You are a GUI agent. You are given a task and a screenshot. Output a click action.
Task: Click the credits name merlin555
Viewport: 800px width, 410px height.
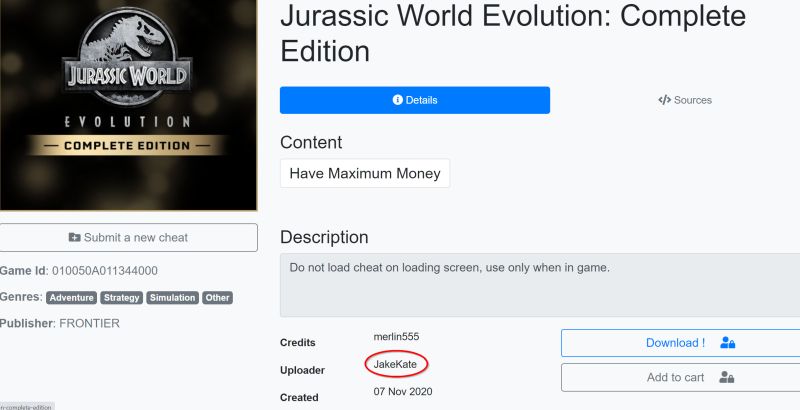pos(396,337)
